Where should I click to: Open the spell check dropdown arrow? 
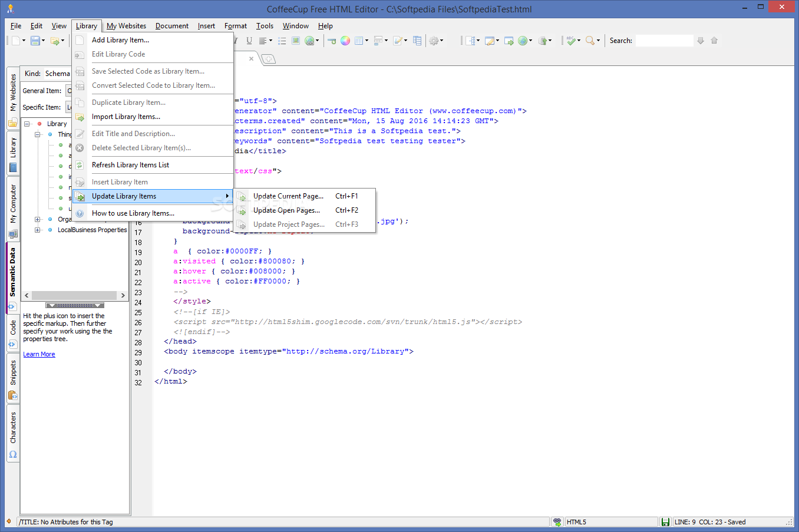click(x=579, y=41)
